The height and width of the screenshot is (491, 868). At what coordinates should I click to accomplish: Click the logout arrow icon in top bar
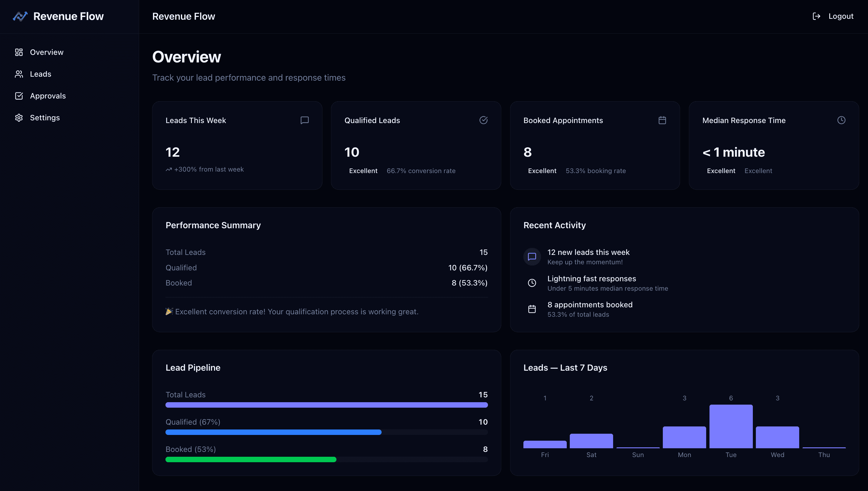point(817,16)
